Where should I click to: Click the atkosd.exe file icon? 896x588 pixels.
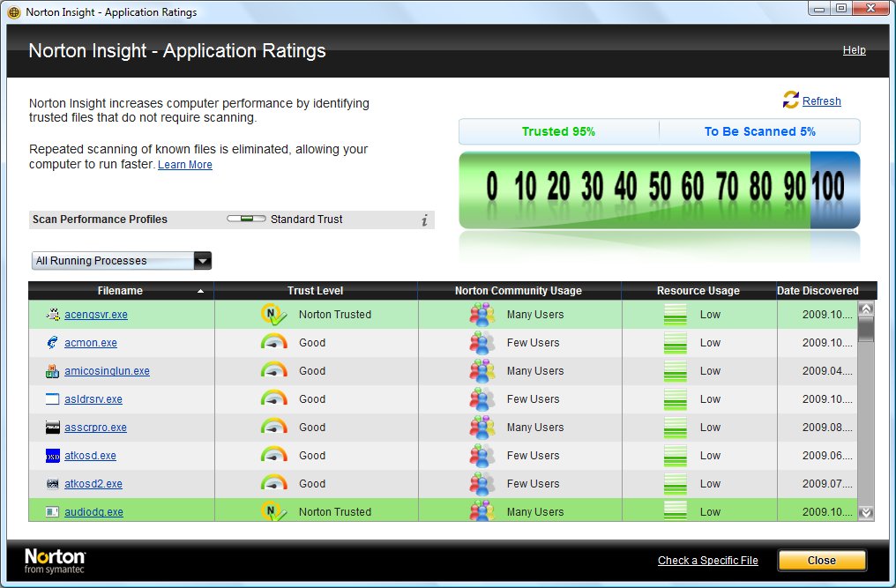[x=53, y=456]
